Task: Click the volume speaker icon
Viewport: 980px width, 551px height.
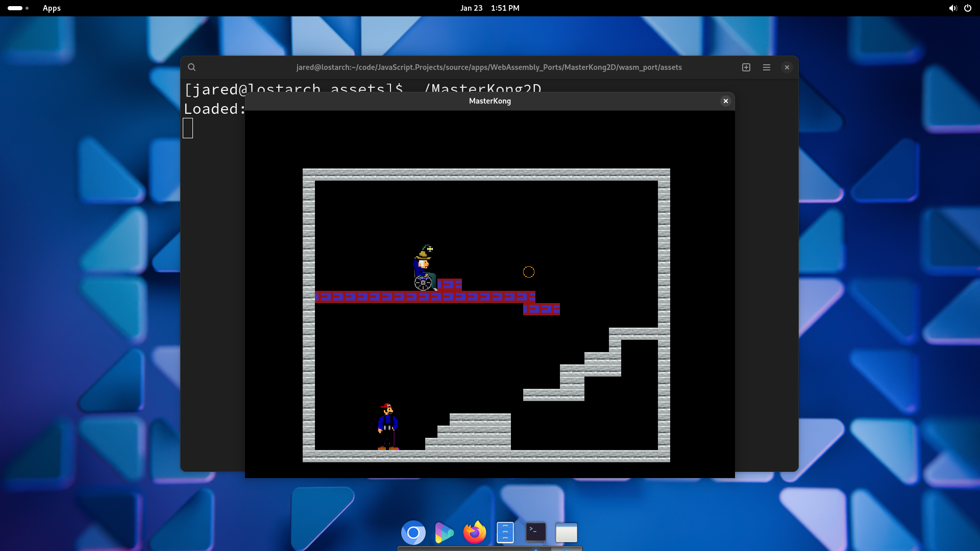Action: [952, 8]
